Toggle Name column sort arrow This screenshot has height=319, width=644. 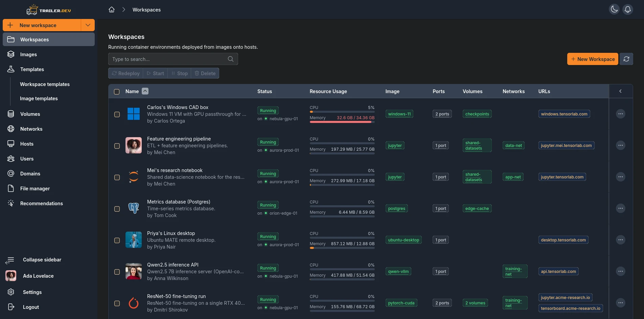145,91
